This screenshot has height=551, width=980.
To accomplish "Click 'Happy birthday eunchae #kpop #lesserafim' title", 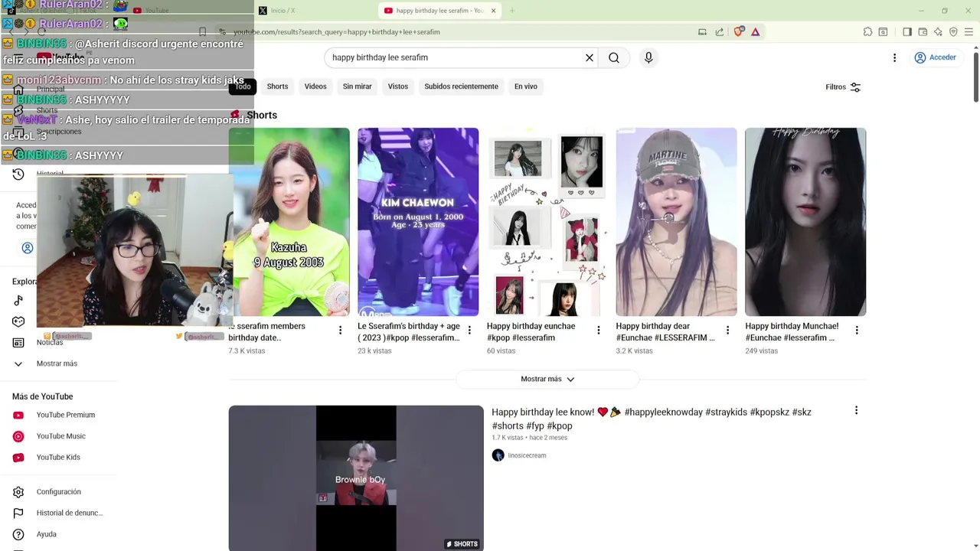I will [x=531, y=331].
